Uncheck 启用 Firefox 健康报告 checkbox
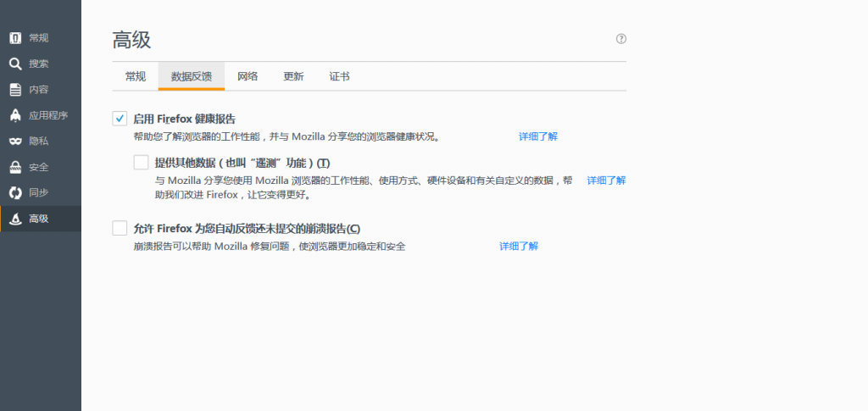Viewport: 868px width, 411px height. 120,118
